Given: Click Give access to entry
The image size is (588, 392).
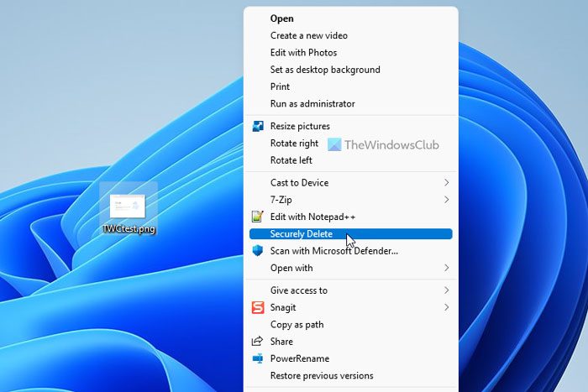Looking at the screenshot, I should point(350,290).
